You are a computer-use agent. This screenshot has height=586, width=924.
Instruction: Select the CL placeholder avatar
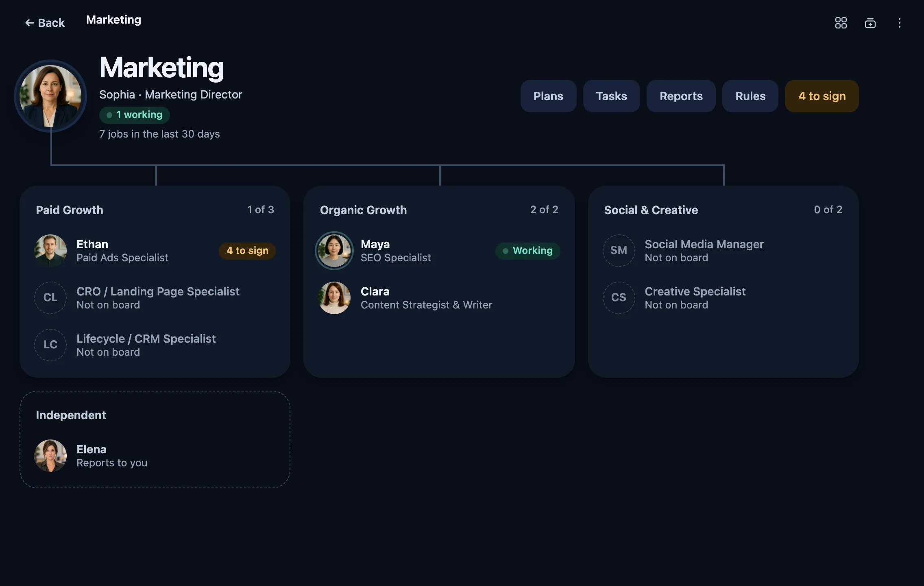(50, 298)
